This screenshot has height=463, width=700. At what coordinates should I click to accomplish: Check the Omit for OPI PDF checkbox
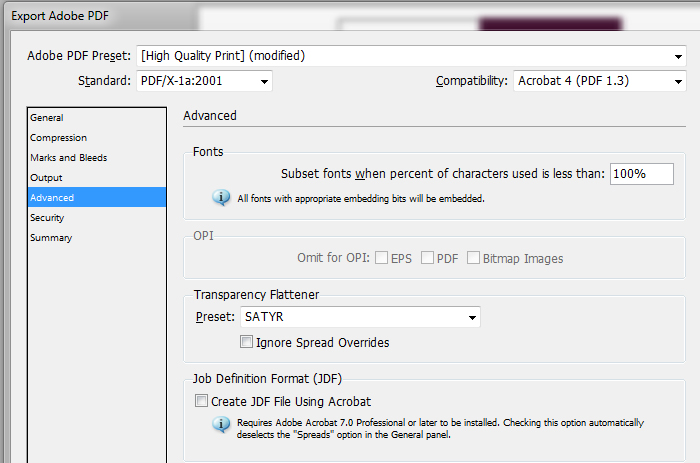tap(427, 258)
